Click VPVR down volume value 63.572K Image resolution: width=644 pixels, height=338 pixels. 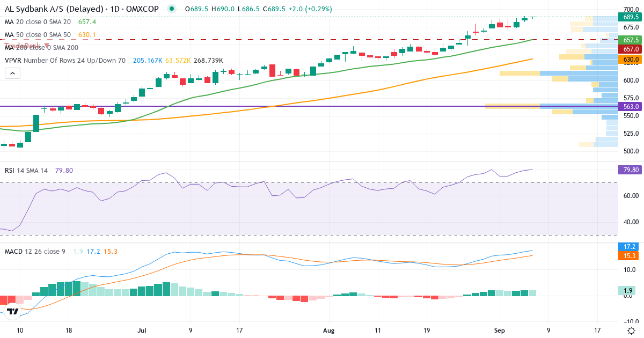tap(178, 61)
